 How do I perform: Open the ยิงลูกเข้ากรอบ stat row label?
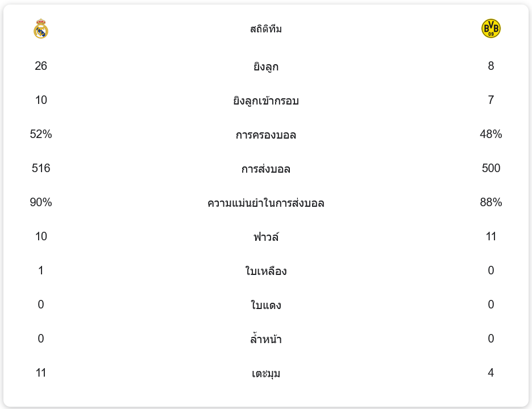coord(266,101)
